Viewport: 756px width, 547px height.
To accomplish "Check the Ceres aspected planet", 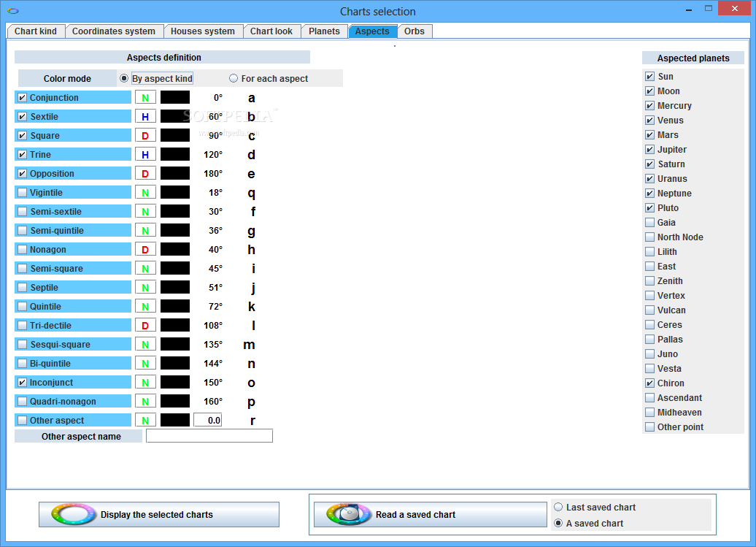I will pos(650,325).
